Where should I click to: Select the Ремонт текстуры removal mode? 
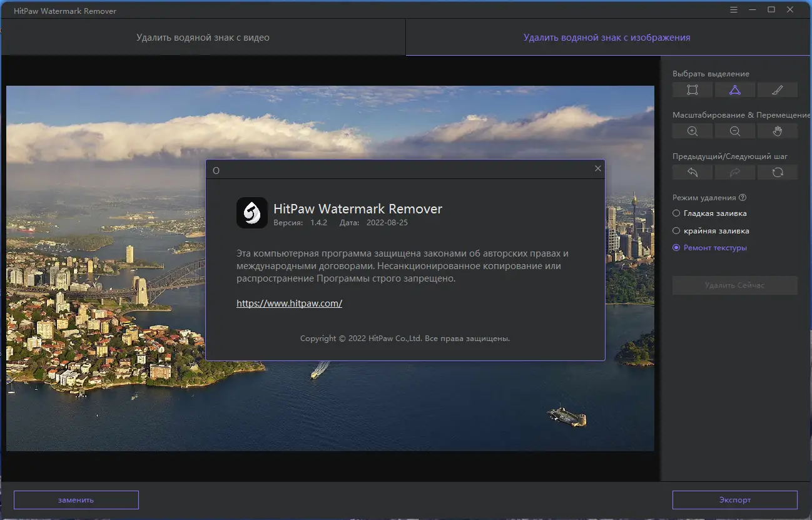[709, 248]
